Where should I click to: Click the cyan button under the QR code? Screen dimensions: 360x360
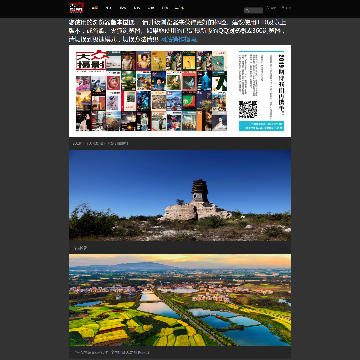[x=261, y=126]
